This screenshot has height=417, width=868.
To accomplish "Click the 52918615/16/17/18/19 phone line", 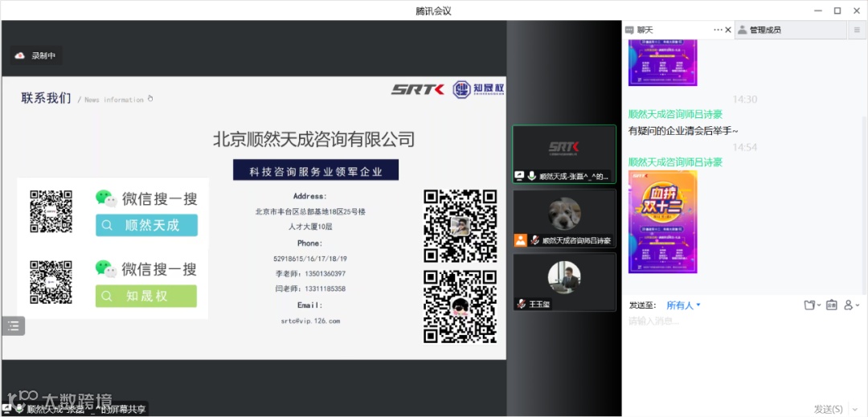I will pos(310,258).
